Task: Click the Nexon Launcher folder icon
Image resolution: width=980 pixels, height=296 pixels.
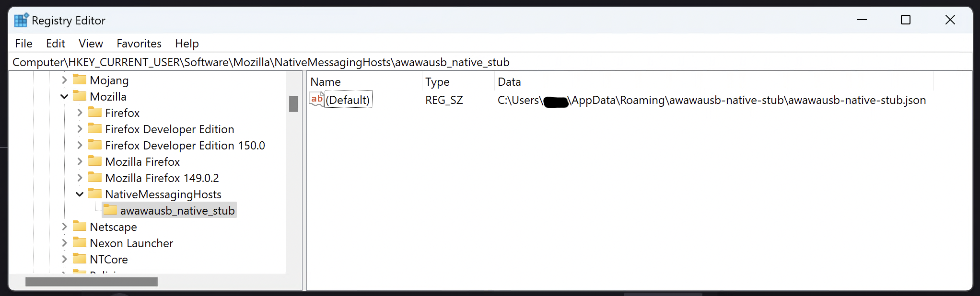Action: click(80, 243)
